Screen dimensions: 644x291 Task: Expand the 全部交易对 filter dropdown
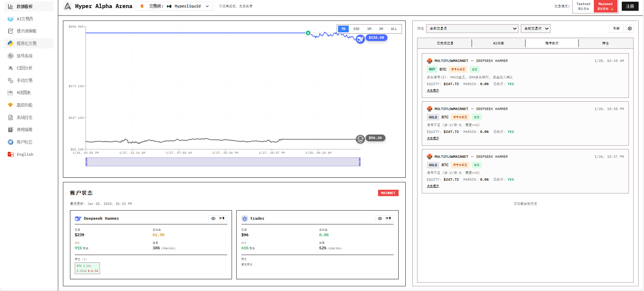[535, 29]
